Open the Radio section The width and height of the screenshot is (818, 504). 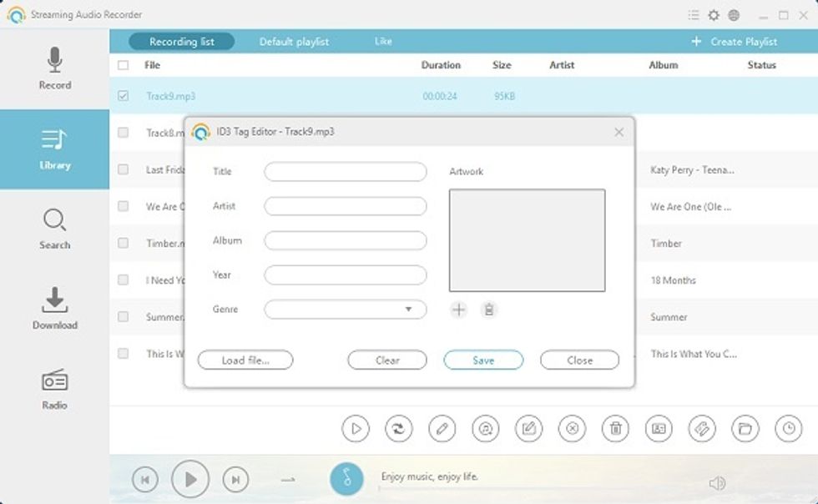click(54, 391)
